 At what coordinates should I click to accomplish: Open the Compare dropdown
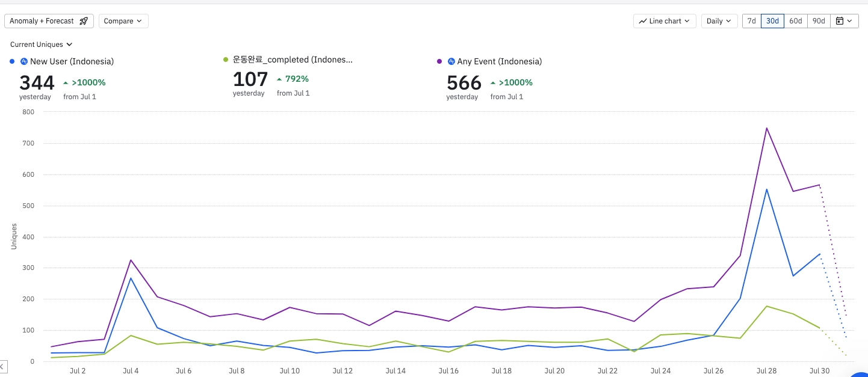click(x=123, y=21)
